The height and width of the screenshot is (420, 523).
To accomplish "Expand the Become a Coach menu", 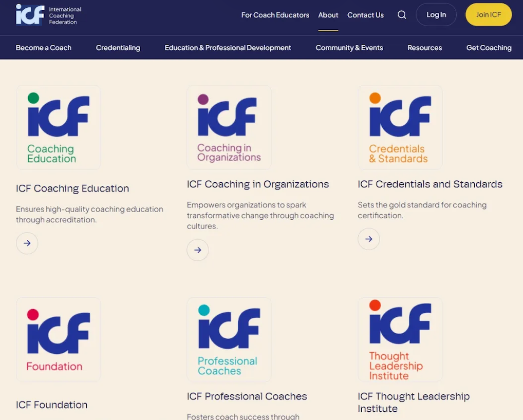I will (44, 48).
